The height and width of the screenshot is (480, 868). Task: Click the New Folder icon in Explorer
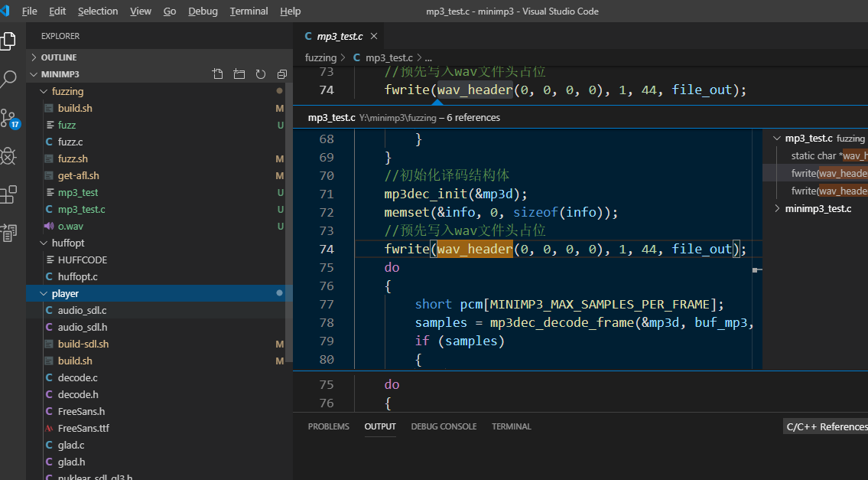(x=239, y=73)
